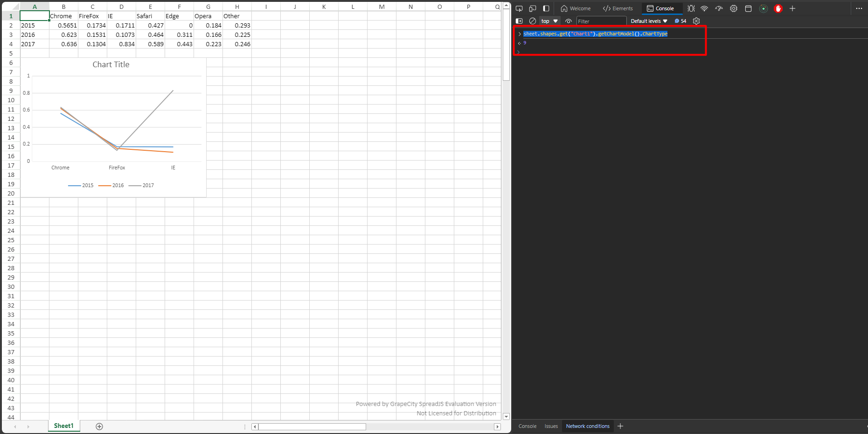Select the Sheet1 sheet tab
This screenshot has width=868, height=434.
coord(64,426)
